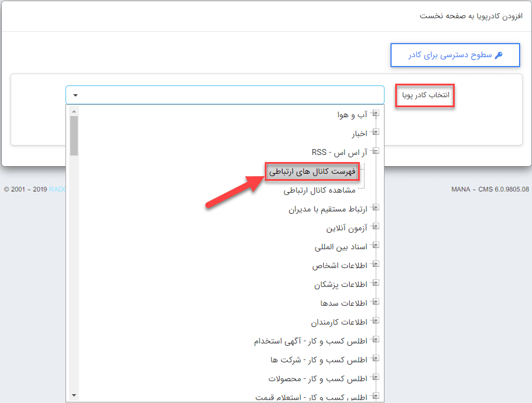532x403 pixels.
Task: Choose اطلس کسب و کار - شرکت ها
Action: tap(318, 359)
